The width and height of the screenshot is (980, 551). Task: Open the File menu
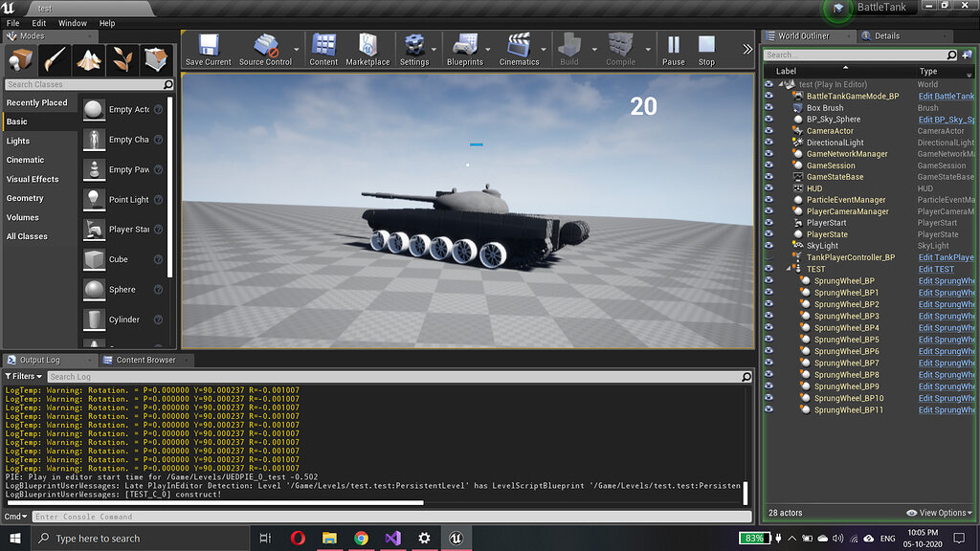tap(12, 23)
